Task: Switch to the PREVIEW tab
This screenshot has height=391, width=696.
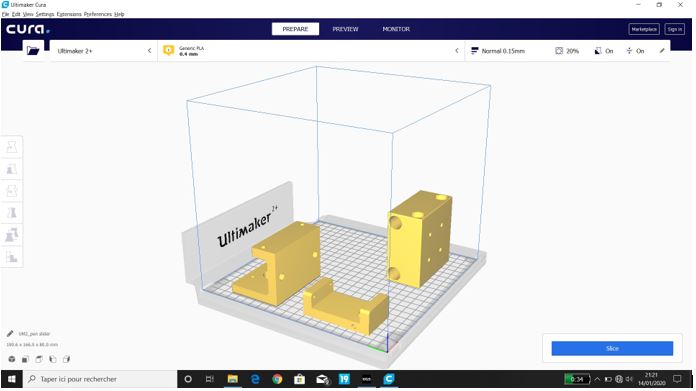Action: pos(345,29)
